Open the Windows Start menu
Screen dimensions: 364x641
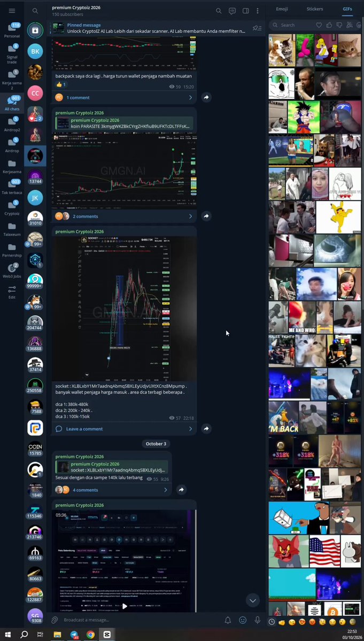tap(8, 635)
